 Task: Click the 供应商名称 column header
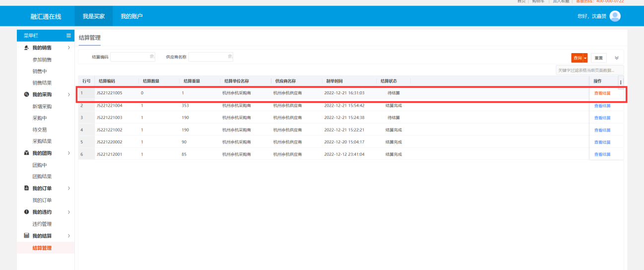pyautogui.click(x=285, y=81)
